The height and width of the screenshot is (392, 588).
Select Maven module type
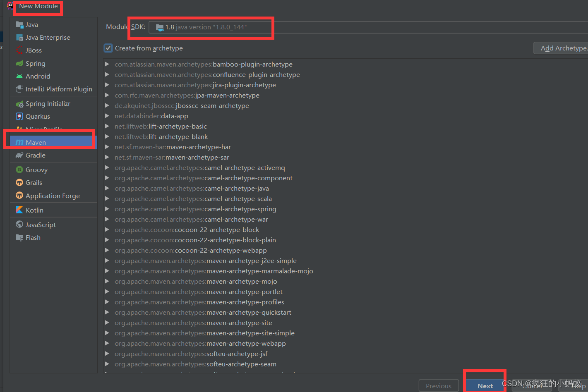(x=53, y=143)
